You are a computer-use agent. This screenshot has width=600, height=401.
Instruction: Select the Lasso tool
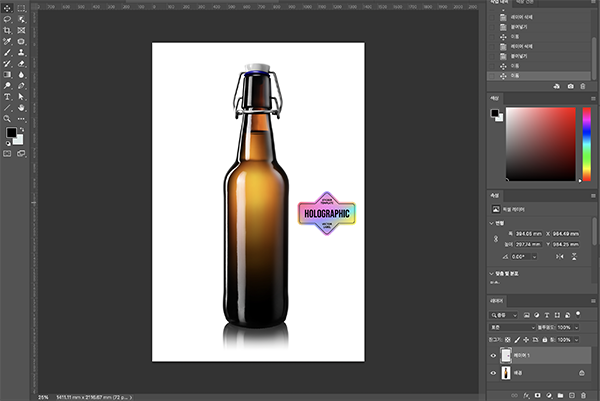pos(8,19)
